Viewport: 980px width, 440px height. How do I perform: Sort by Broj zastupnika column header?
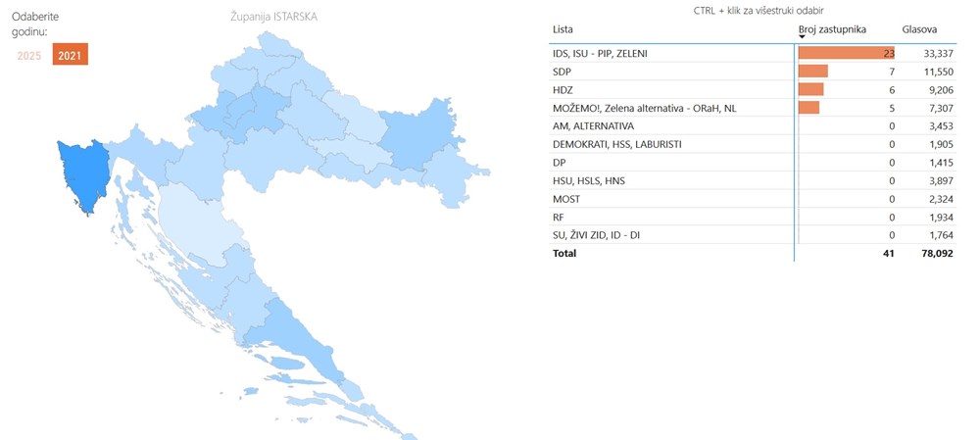pyautogui.click(x=832, y=30)
